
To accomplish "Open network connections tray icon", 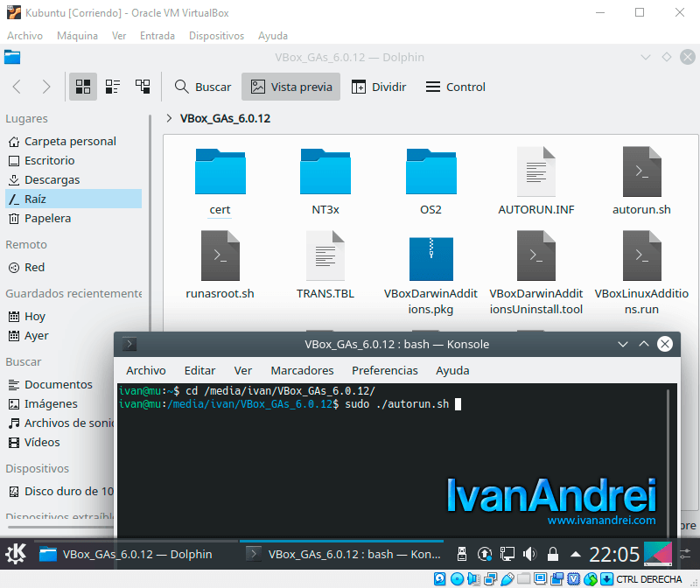I will point(507,554).
